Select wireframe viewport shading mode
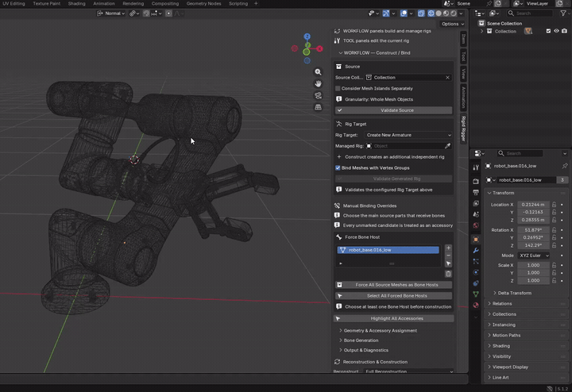The image size is (572, 392). (431, 13)
